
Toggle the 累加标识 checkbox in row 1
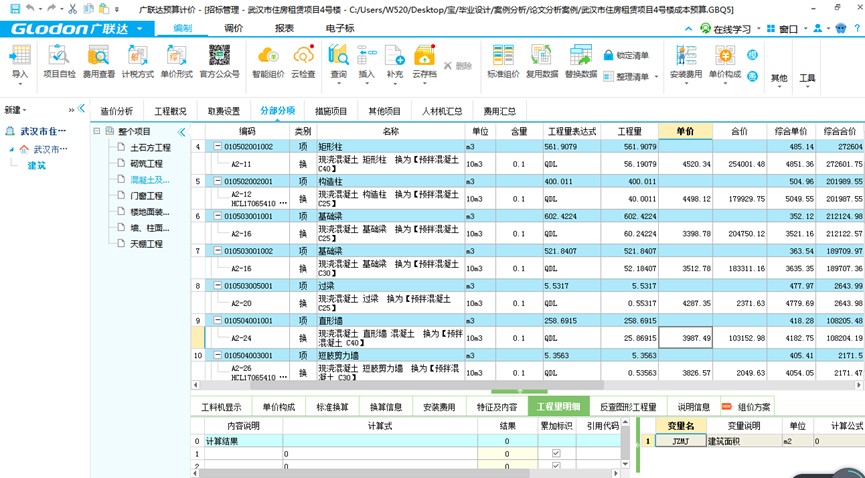coord(557,453)
